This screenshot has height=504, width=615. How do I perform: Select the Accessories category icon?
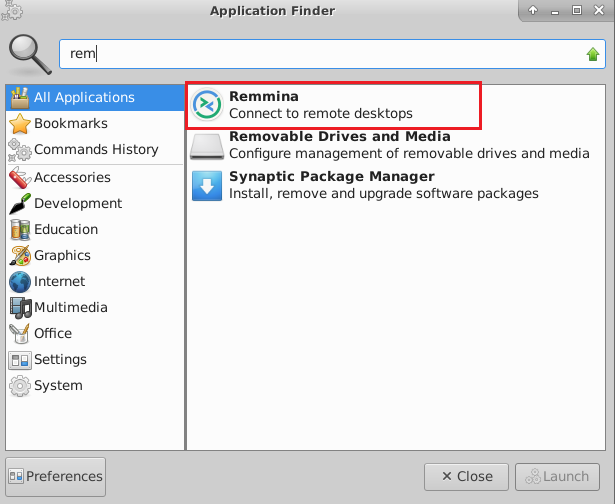pos(20,177)
